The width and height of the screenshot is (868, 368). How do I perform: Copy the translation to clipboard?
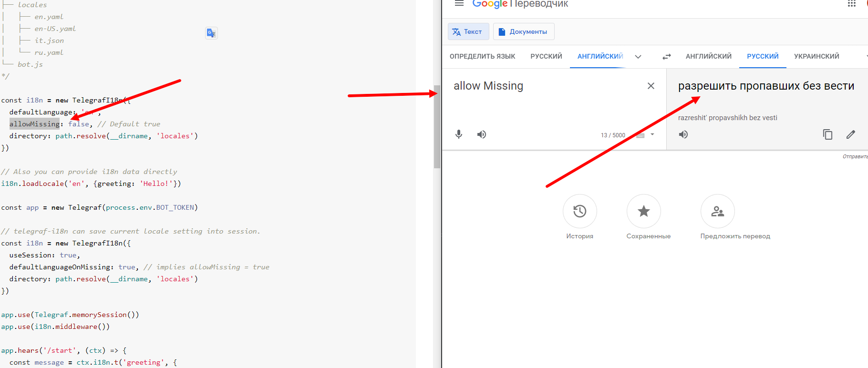827,134
